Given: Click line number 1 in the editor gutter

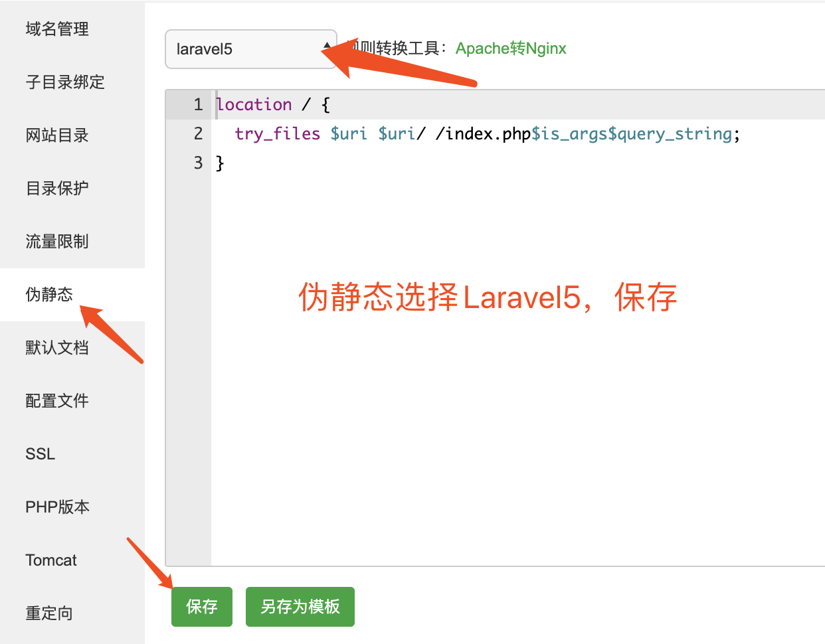Looking at the screenshot, I should [x=197, y=104].
